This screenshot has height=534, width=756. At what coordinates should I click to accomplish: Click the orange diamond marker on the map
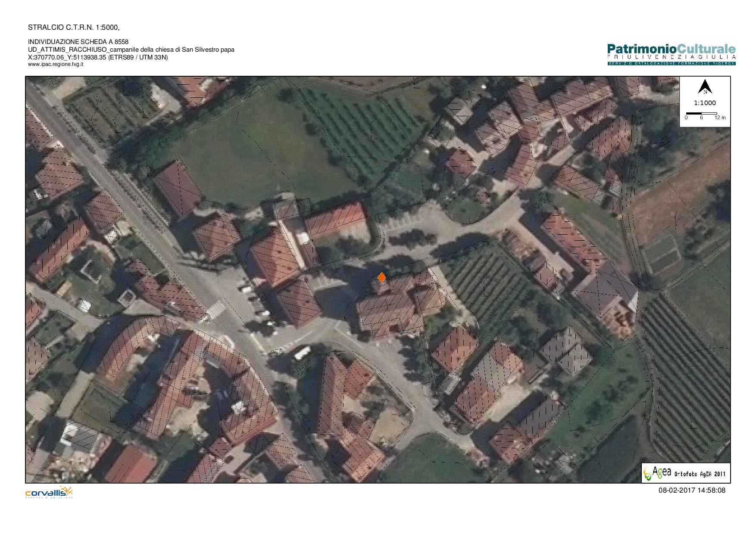[x=381, y=277]
